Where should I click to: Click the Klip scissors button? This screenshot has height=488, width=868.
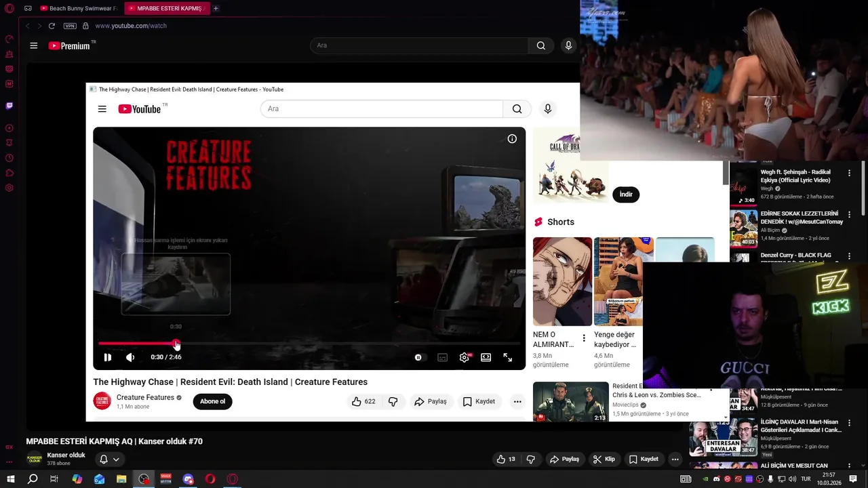[604, 459]
